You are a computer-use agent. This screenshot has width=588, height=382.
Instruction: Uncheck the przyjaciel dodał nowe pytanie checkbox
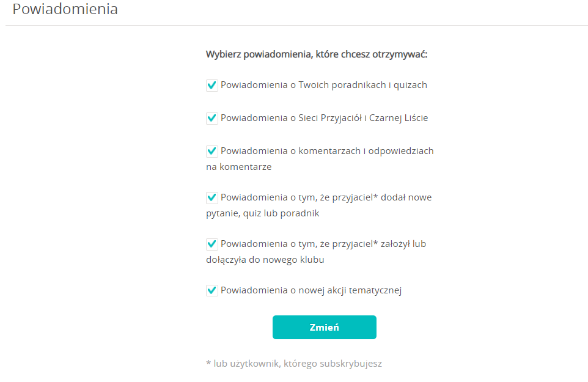(212, 198)
